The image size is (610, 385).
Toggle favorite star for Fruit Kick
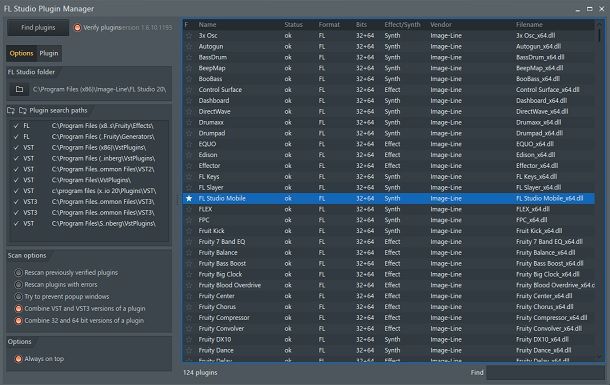click(x=189, y=231)
